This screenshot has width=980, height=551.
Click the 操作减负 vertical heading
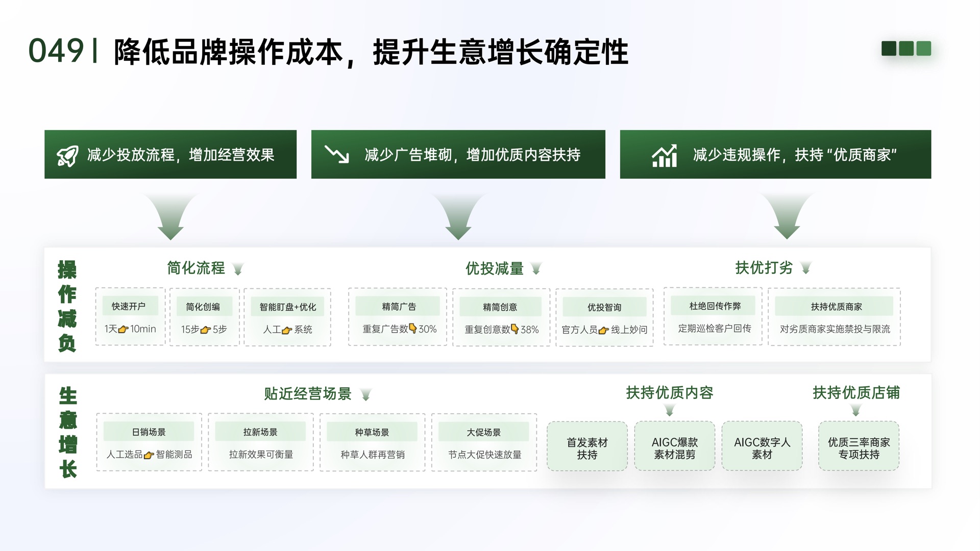tap(67, 306)
